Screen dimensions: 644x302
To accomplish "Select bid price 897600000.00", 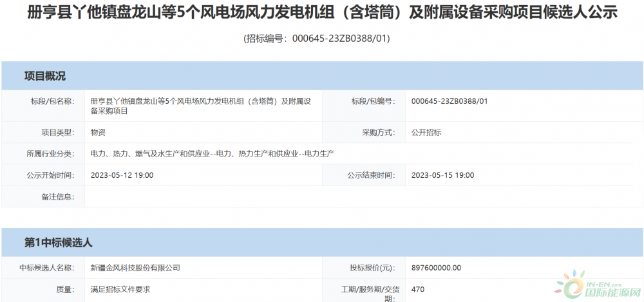I will [x=436, y=268].
